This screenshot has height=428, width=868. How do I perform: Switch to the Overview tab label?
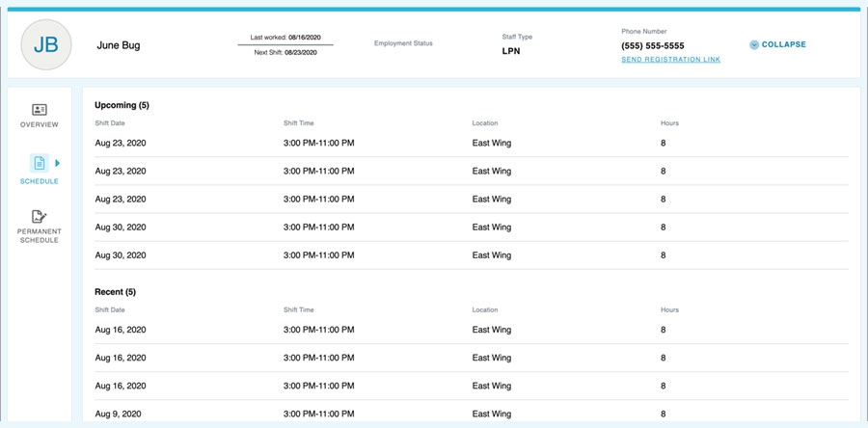pyautogui.click(x=40, y=125)
